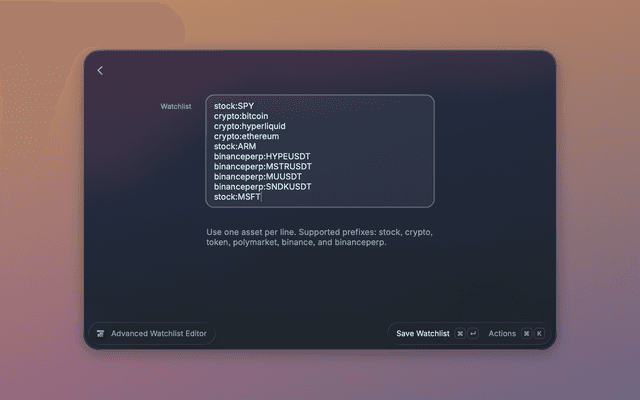640x400 pixels.
Task: Click the Return key hint icon
Action: [x=473, y=333]
